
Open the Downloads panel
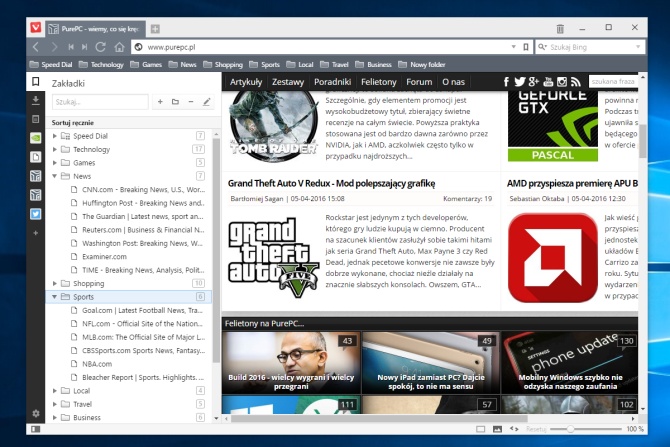click(x=36, y=100)
